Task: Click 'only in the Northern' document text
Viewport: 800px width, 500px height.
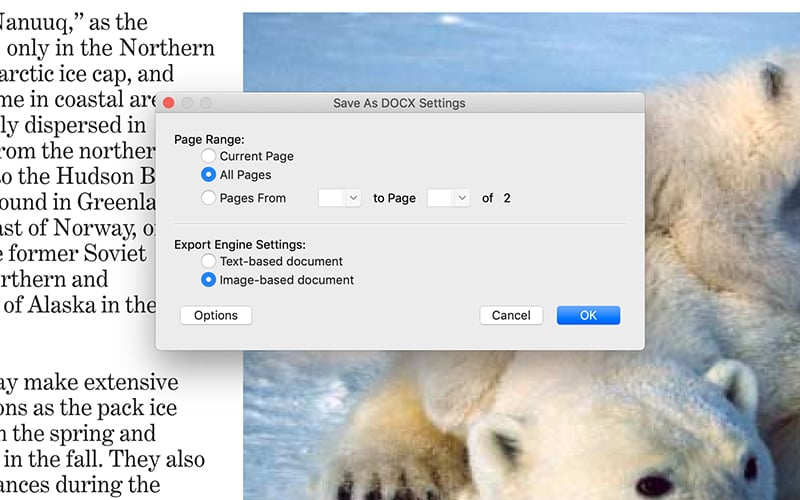Action: tap(111, 48)
